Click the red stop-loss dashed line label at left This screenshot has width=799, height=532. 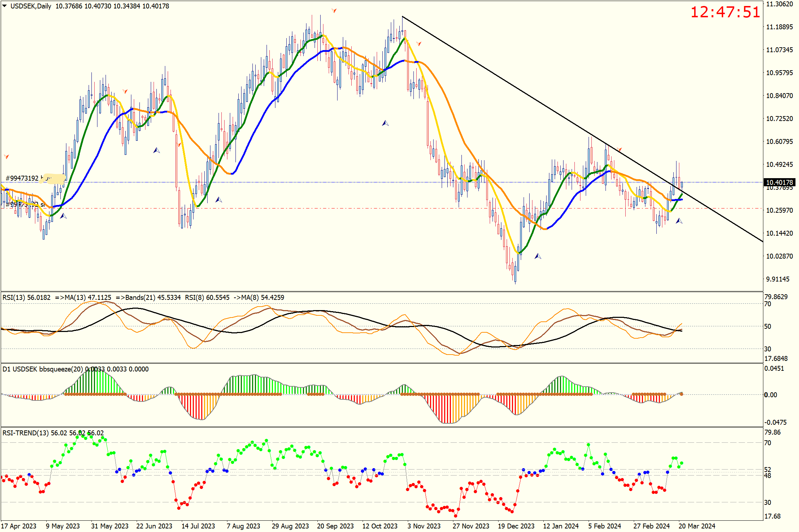click(25, 205)
